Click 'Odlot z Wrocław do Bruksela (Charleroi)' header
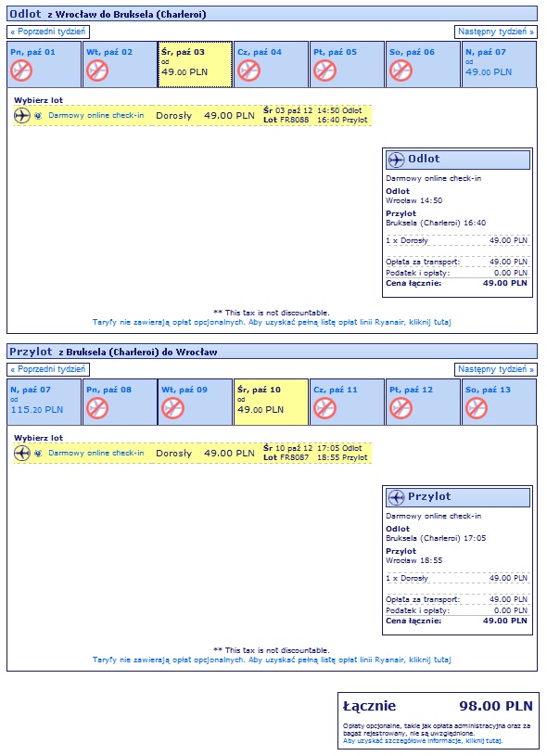Screen dimensions: 547x756 (x=272, y=14)
